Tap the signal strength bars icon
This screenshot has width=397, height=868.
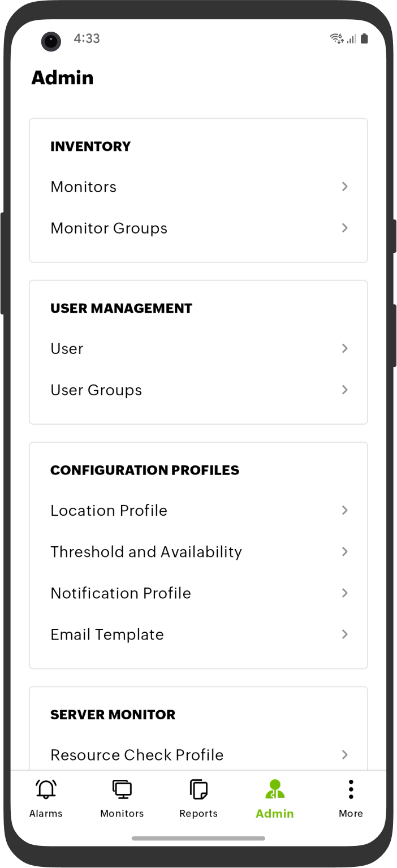351,40
